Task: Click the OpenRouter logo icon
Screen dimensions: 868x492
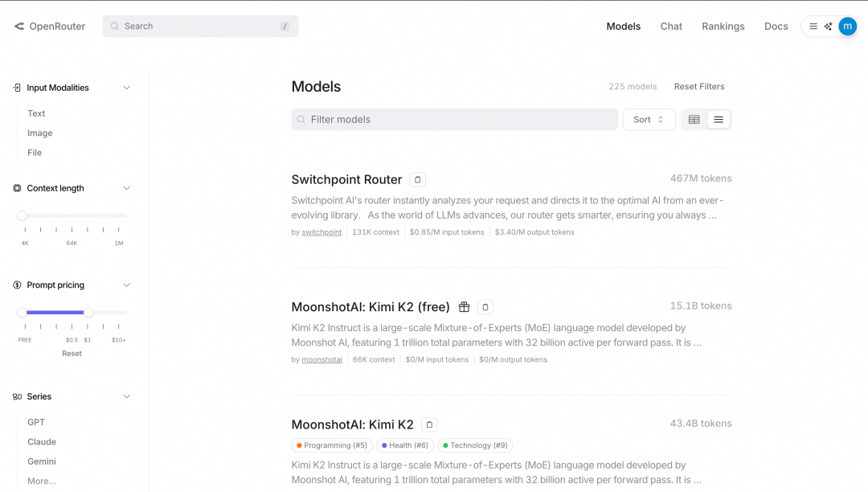Action: [x=19, y=27]
